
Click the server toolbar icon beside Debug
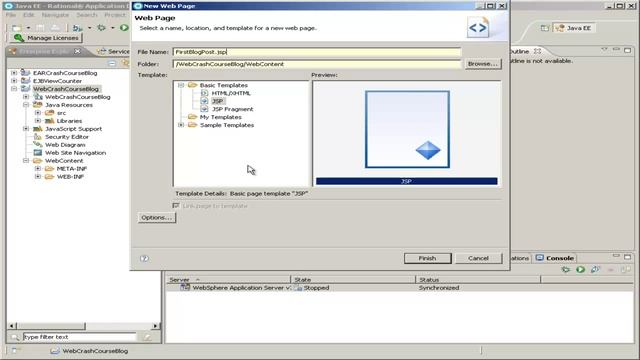77,28
